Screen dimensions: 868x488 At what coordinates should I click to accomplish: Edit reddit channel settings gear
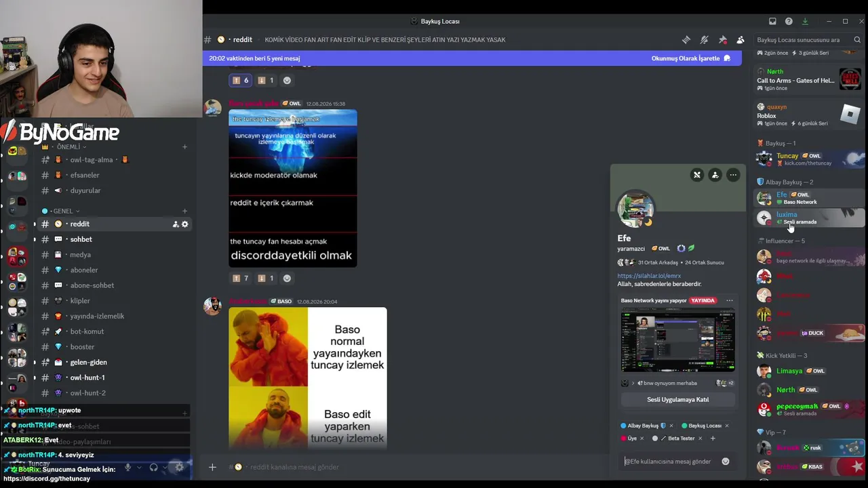click(x=184, y=224)
